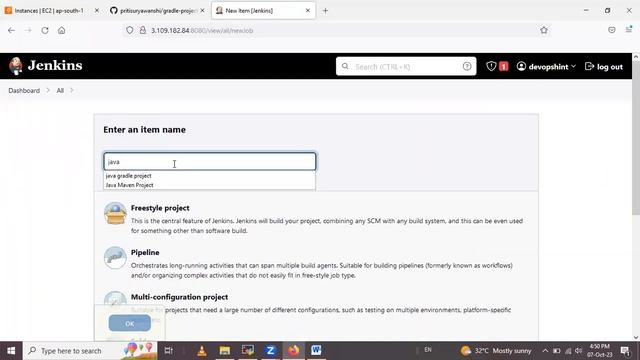Click the search magnifier icon in Jenkins header
The image size is (640, 360).
point(345,66)
